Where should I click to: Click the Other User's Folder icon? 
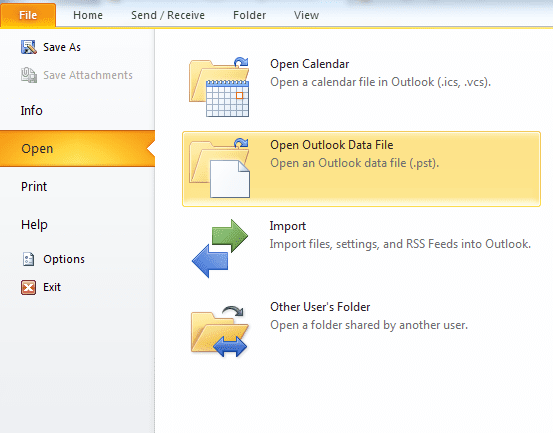pos(220,331)
